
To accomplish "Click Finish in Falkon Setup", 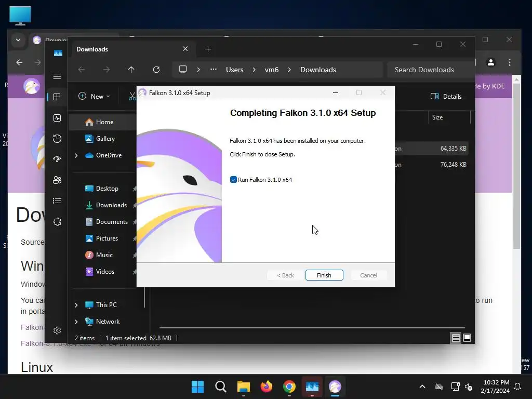I will tap(324, 275).
